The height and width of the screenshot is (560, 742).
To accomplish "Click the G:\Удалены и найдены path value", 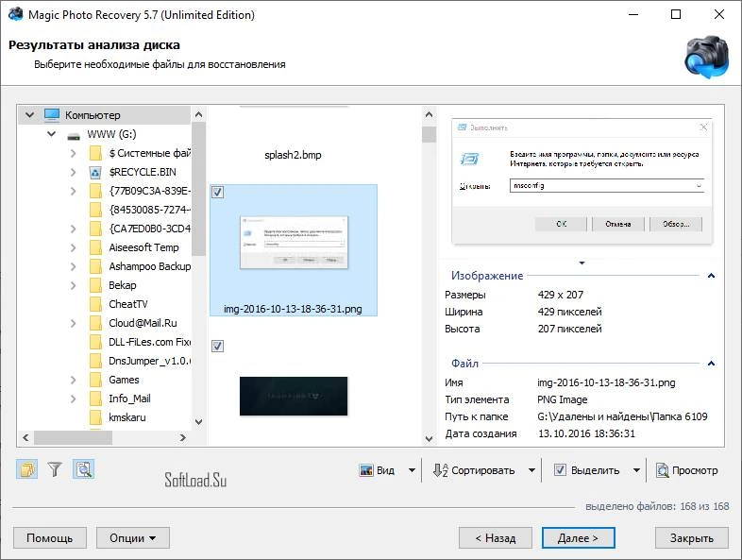I will [x=622, y=416].
